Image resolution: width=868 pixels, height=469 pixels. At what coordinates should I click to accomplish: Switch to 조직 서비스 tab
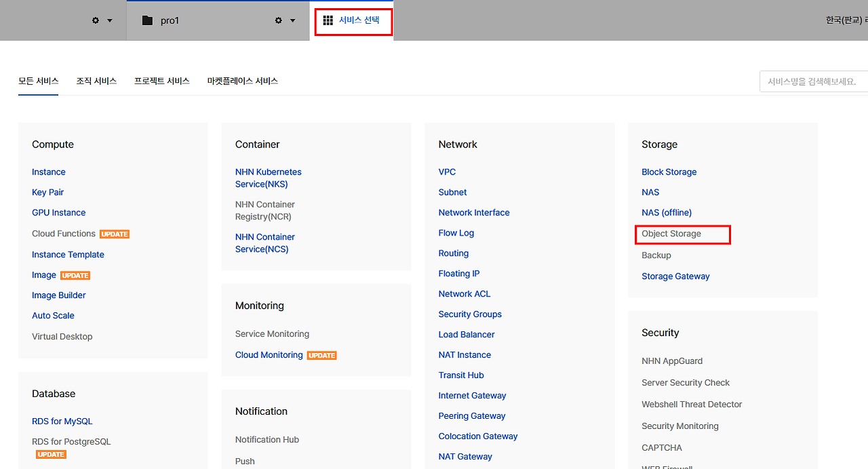point(96,81)
